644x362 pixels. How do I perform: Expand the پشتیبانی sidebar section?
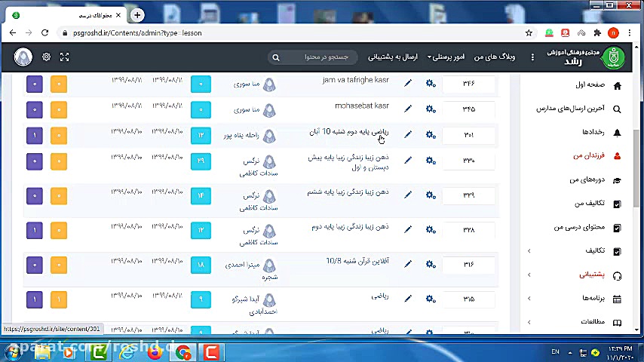click(529, 275)
